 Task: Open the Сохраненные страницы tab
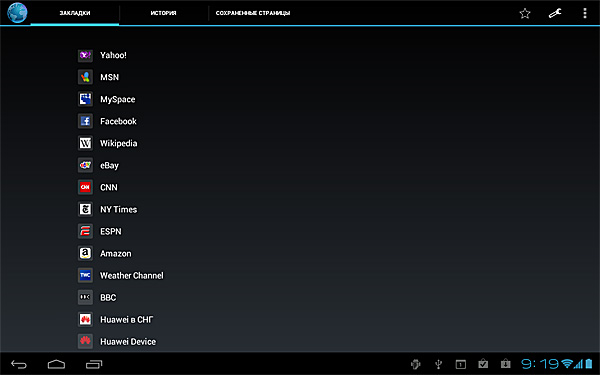click(253, 13)
